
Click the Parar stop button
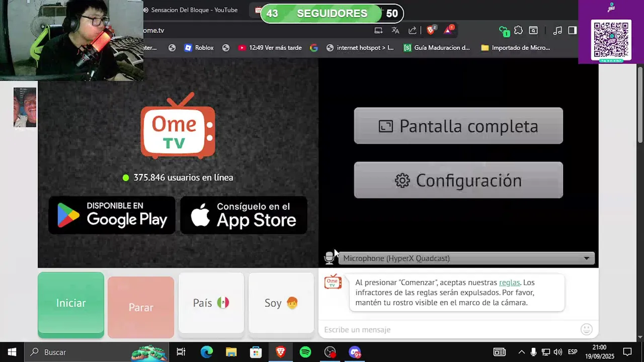141,307
